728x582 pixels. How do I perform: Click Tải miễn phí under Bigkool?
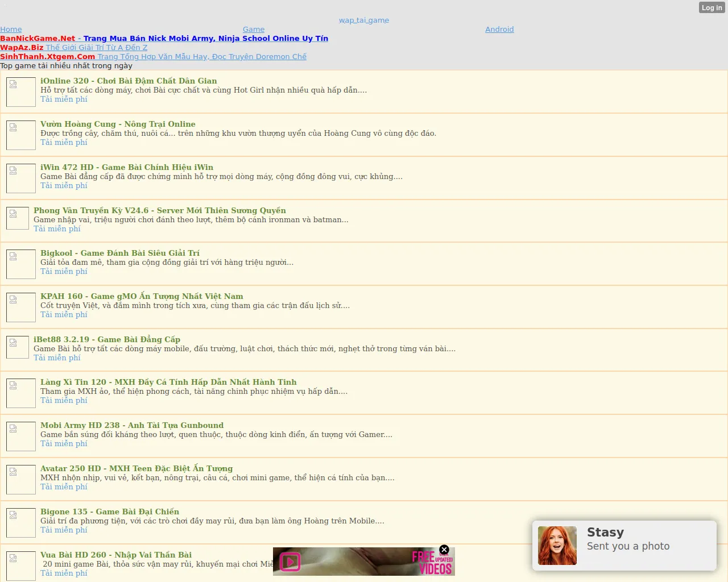[x=64, y=271]
